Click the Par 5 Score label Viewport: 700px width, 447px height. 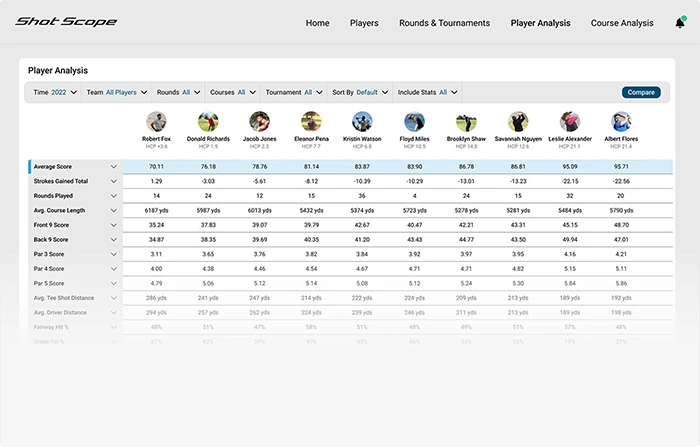point(49,283)
